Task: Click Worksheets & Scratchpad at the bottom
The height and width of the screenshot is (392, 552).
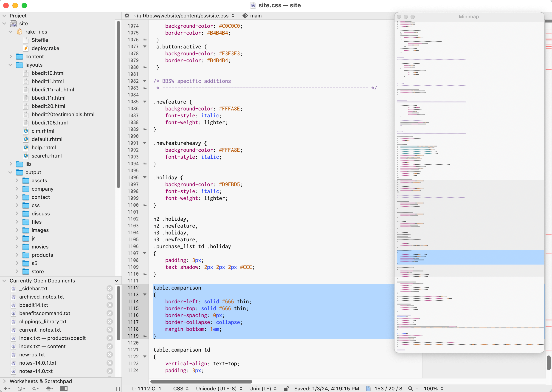Action: coord(41,381)
